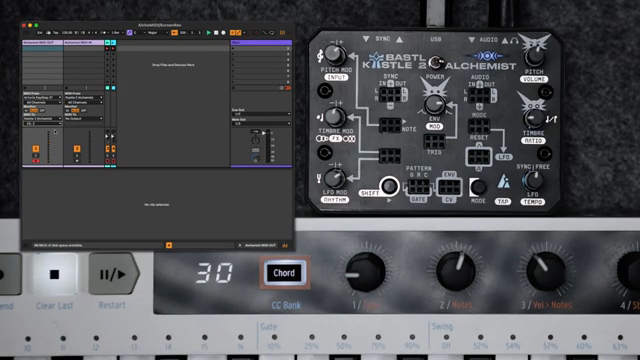Select the cyan fourth track header
The height and width of the screenshot is (360, 640).
tap(113, 42)
